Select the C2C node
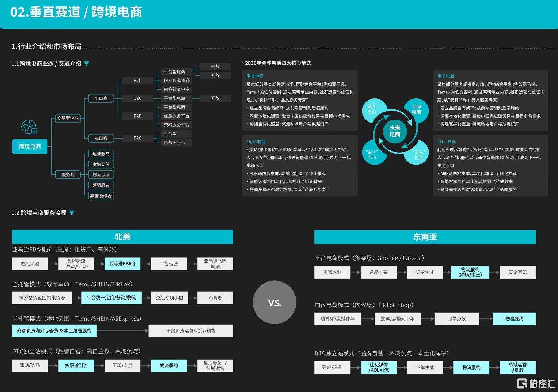Viewport: 558px width, 392px height. pyautogui.click(x=137, y=98)
